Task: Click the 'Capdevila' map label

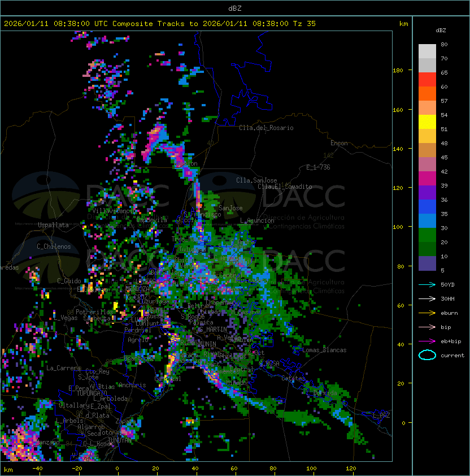Action: [152, 220]
